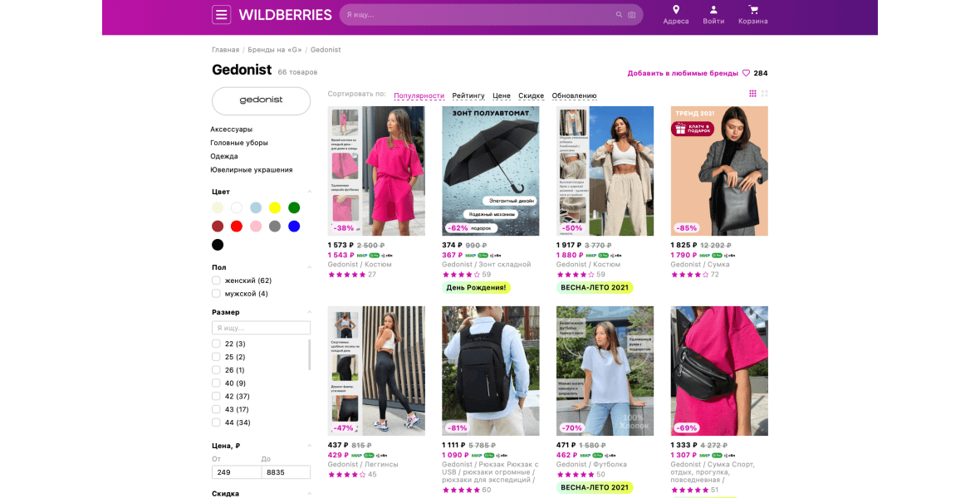
Task: Open the Аксессуары category
Action: point(231,129)
